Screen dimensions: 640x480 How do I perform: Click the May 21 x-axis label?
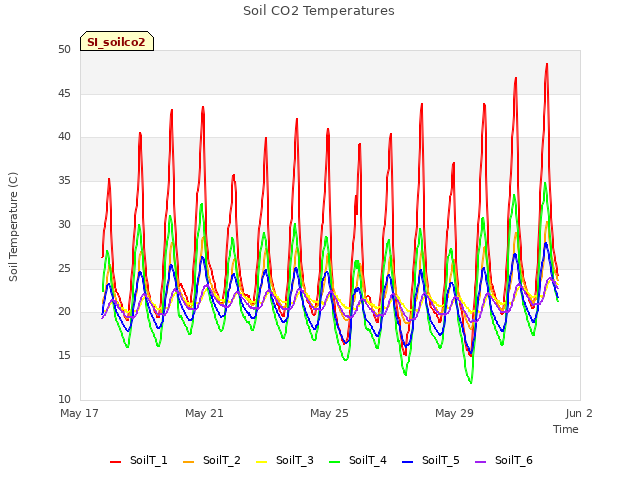[204, 413]
